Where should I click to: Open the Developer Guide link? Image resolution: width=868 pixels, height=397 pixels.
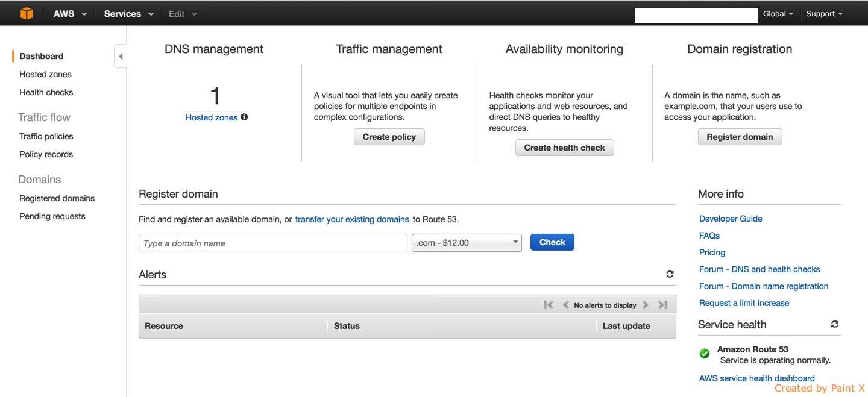[731, 219]
